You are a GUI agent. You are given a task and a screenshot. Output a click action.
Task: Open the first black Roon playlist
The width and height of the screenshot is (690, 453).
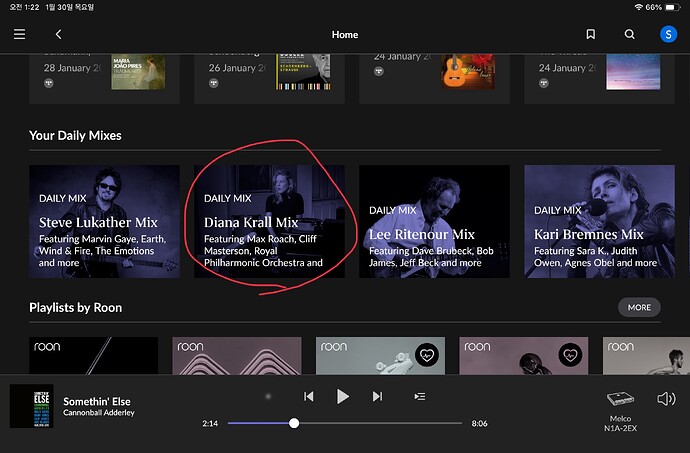click(x=93, y=356)
